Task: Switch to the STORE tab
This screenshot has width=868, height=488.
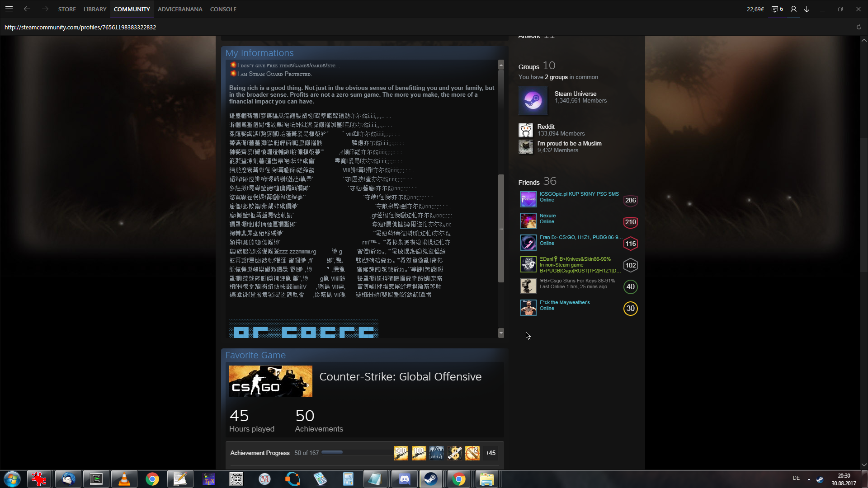Action: pos(67,9)
